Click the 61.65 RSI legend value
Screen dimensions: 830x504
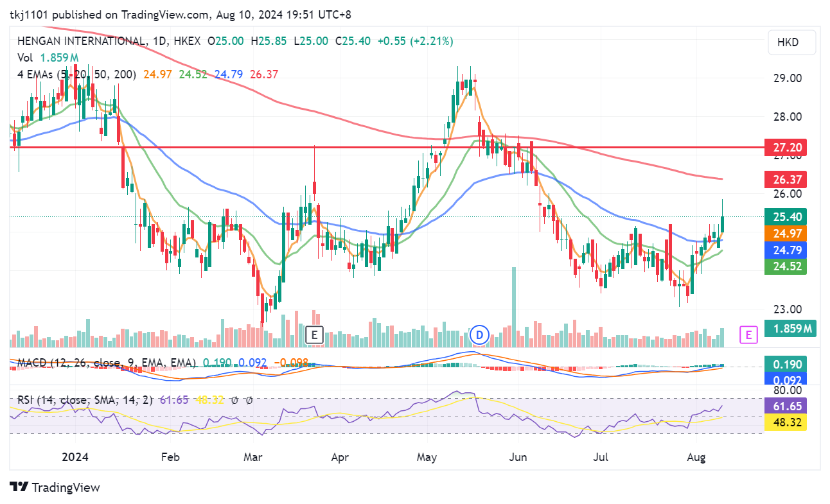[174, 400]
